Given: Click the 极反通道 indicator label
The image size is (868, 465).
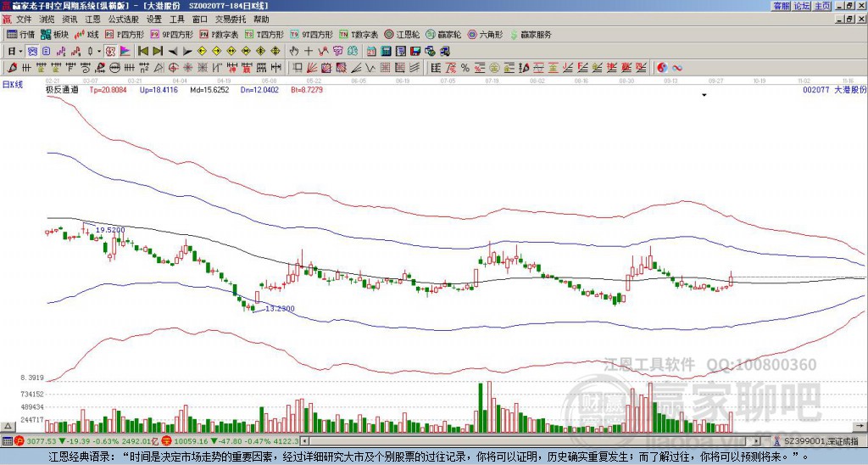Looking at the screenshot, I should click(62, 90).
